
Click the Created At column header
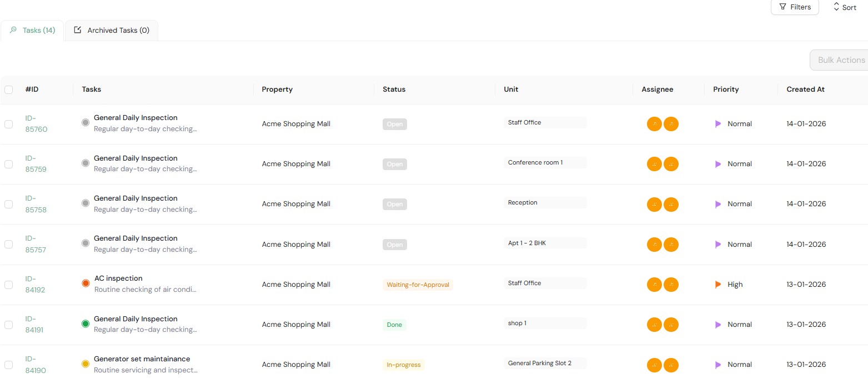805,89
